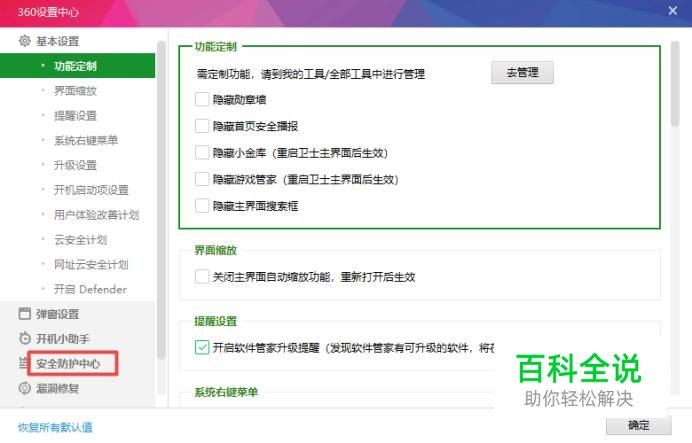692x443 pixels.
Task: Enable 隐藏主界面搜索框 checkbox
Action: pyautogui.click(x=202, y=206)
